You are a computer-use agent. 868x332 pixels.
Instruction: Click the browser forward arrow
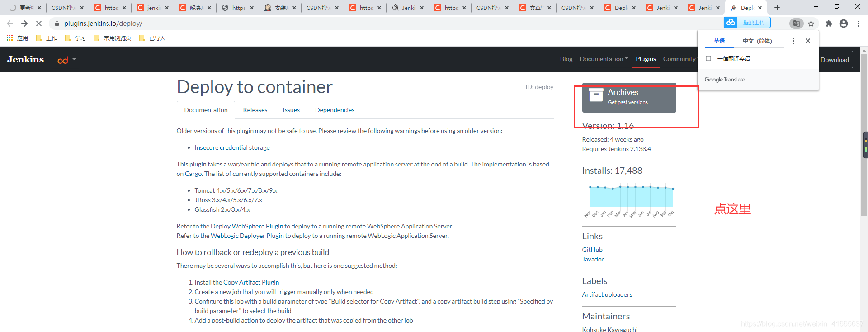coord(24,24)
